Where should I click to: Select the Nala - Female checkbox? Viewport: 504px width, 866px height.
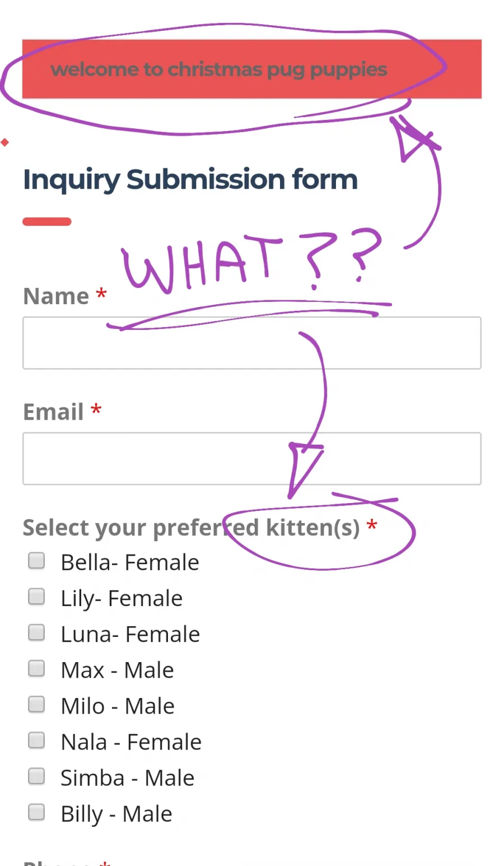36,740
